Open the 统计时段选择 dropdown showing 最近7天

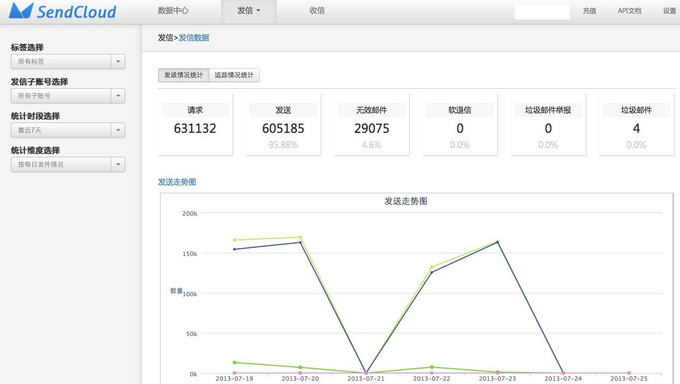[x=68, y=130]
